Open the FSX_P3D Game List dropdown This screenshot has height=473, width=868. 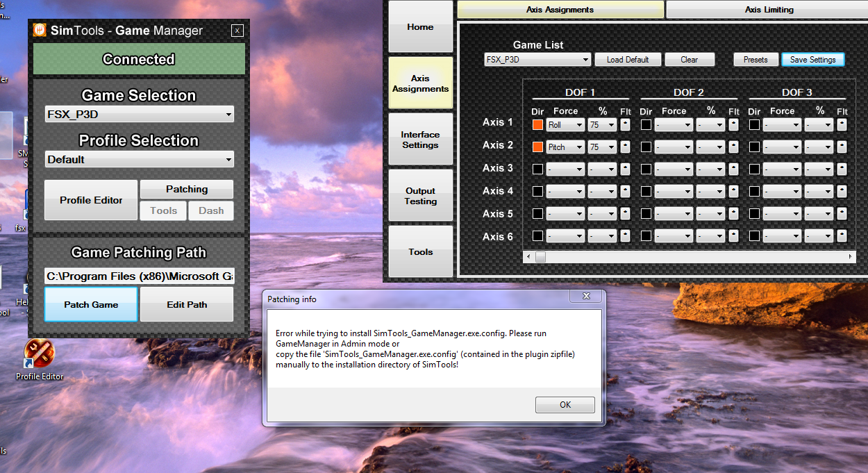pos(536,60)
